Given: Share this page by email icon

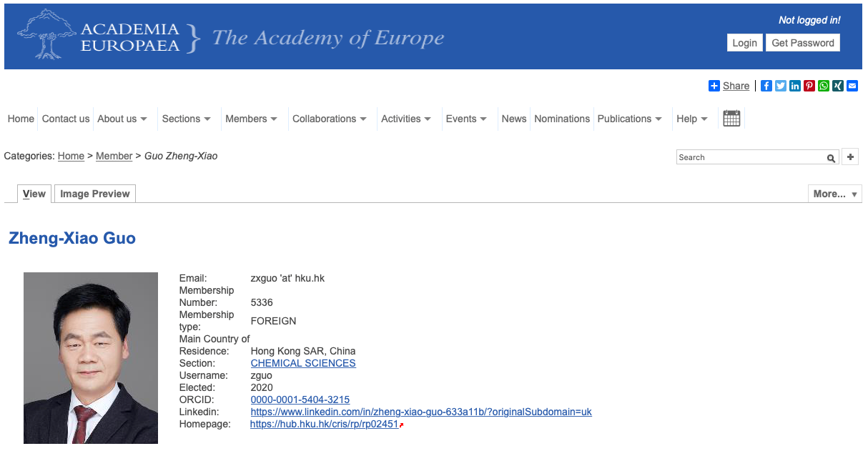Looking at the screenshot, I should 852,86.
